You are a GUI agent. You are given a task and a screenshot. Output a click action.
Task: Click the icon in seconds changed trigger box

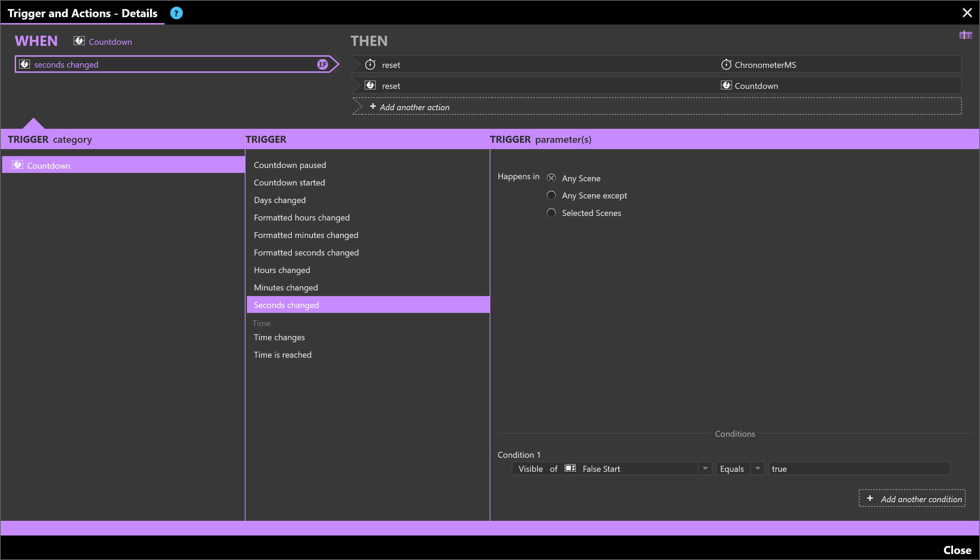coord(24,64)
